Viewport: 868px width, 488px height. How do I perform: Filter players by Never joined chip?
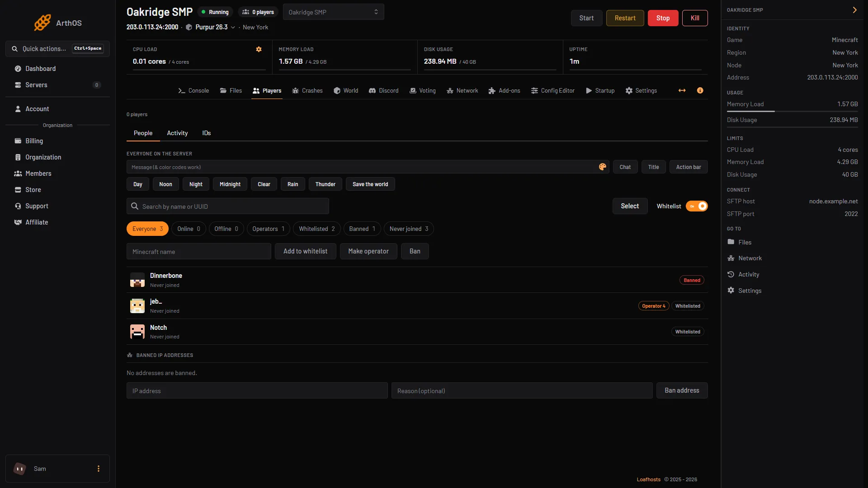[x=409, y=229]
